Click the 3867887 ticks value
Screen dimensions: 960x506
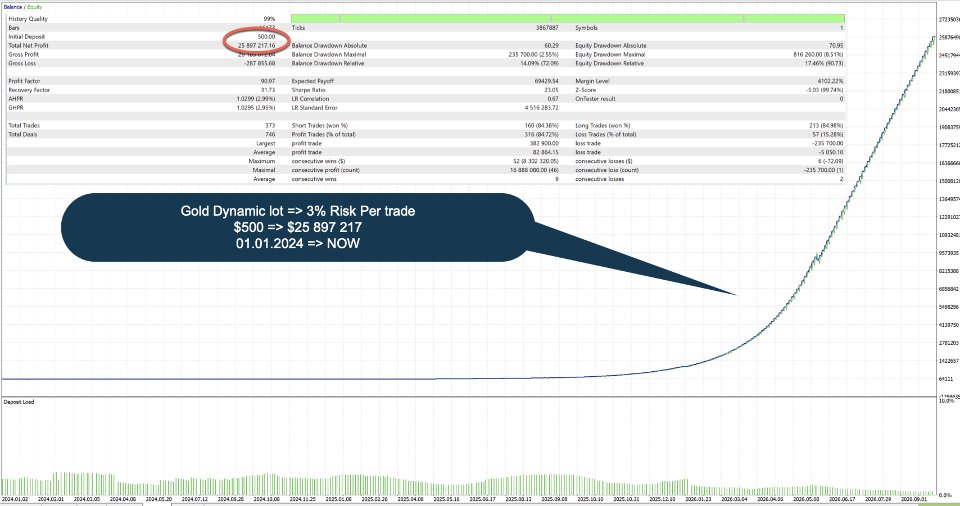pos(547,28)
